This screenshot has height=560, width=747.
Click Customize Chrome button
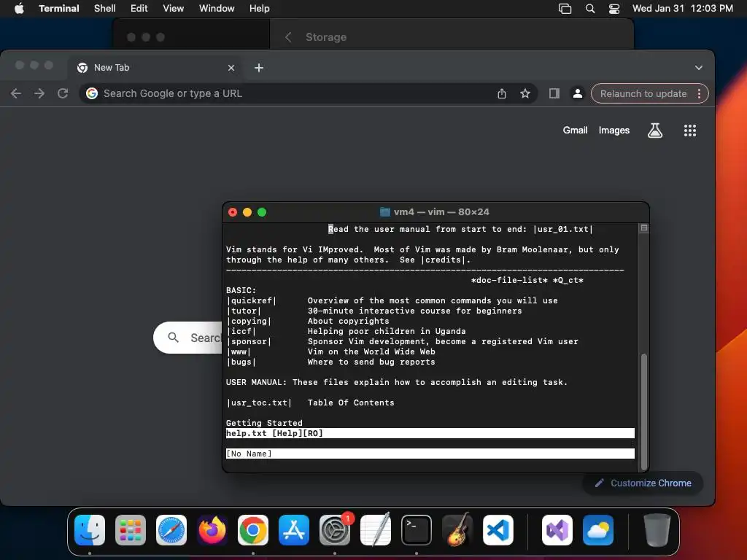(x=643, y=483)
